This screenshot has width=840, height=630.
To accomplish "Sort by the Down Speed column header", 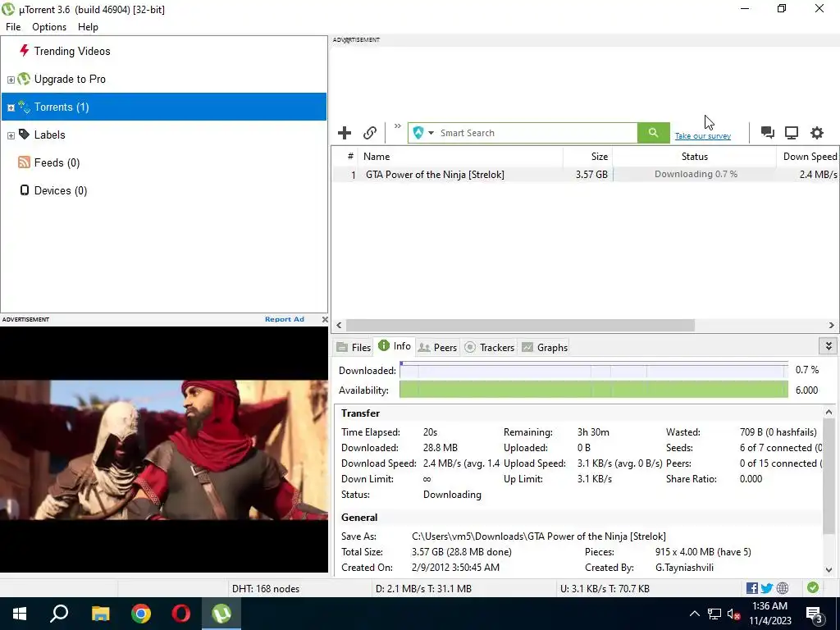I will click(808, 157).
